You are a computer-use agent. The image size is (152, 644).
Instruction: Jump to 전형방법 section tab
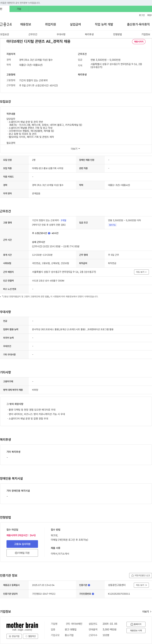tap(117, 34)
